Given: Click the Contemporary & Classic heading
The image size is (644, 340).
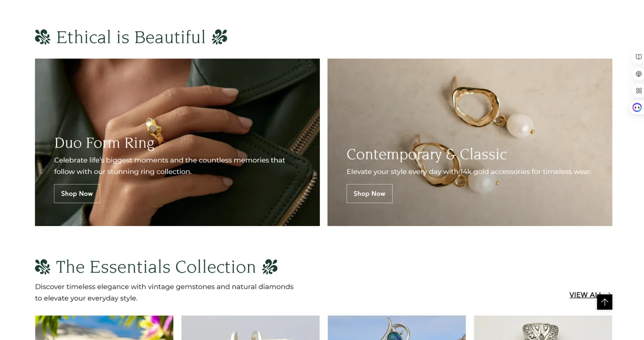Looking at the screenshot, I should coord(426,154).
